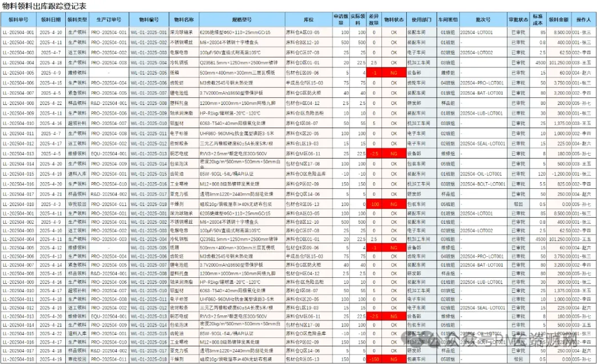Select the 申请数量 header cell

tap(341, 19)
